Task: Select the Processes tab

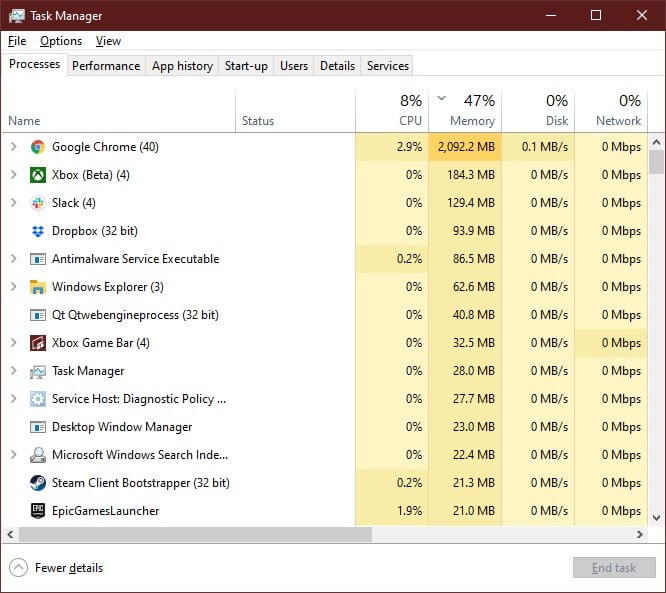Action: coord(34,64)
